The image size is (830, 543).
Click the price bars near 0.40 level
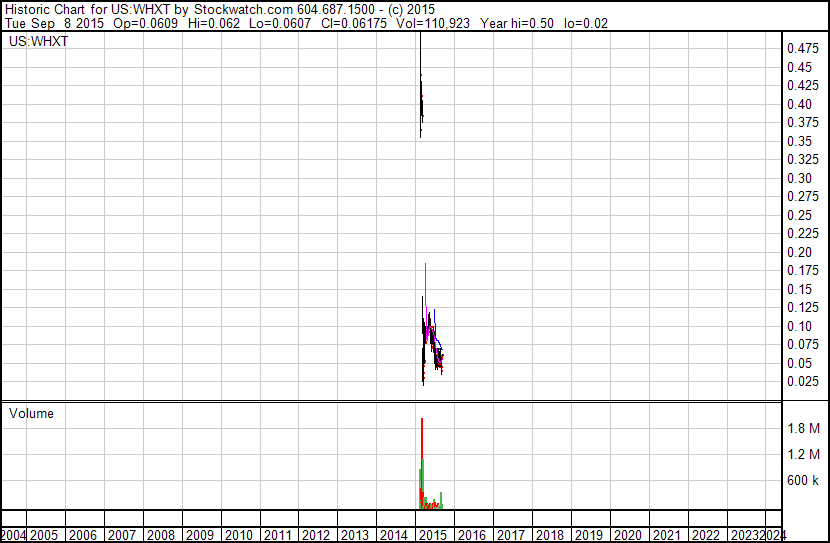click(421, 103)
